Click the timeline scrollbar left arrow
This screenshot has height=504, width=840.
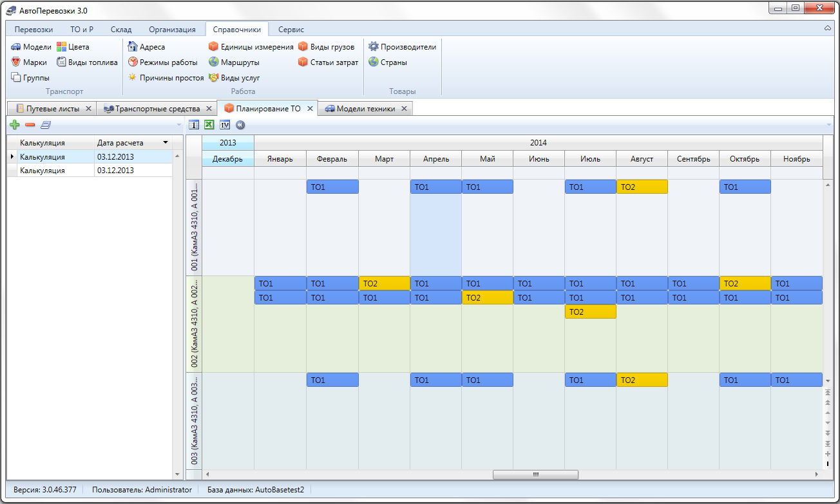coord(207,474)
